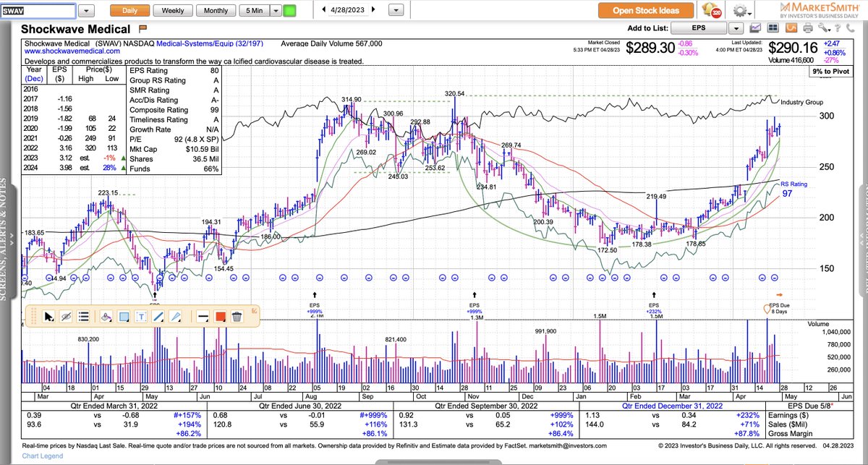Delete drawings with the trash can icon
Viewport: 868px width, 465px height.
(237, 316)
